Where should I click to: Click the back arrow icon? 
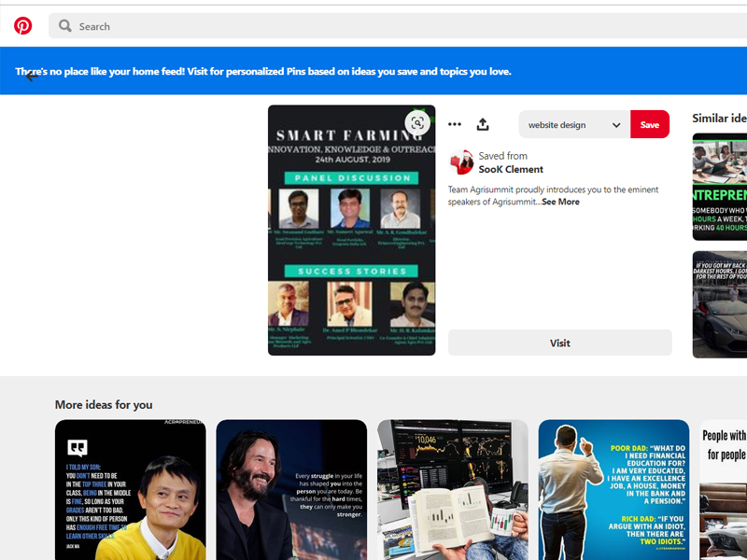32,76
